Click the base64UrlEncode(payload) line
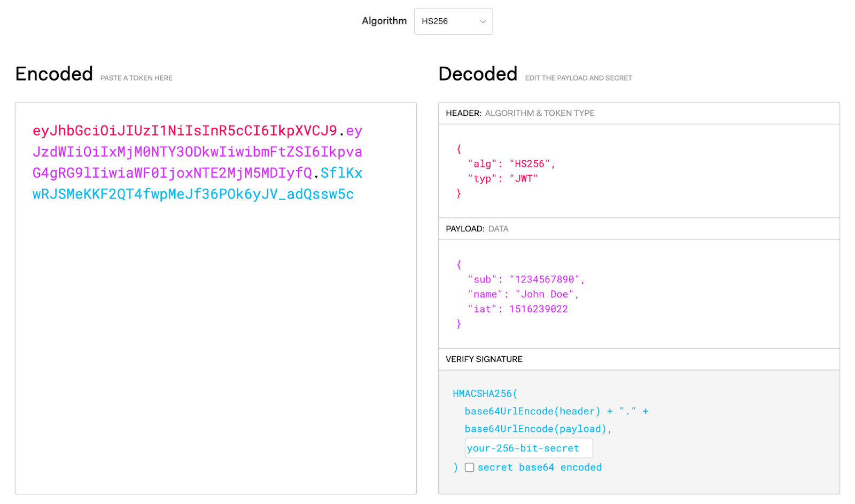This screenshot has width=855, height=504. pyautogui.click(x=538, y=429)
